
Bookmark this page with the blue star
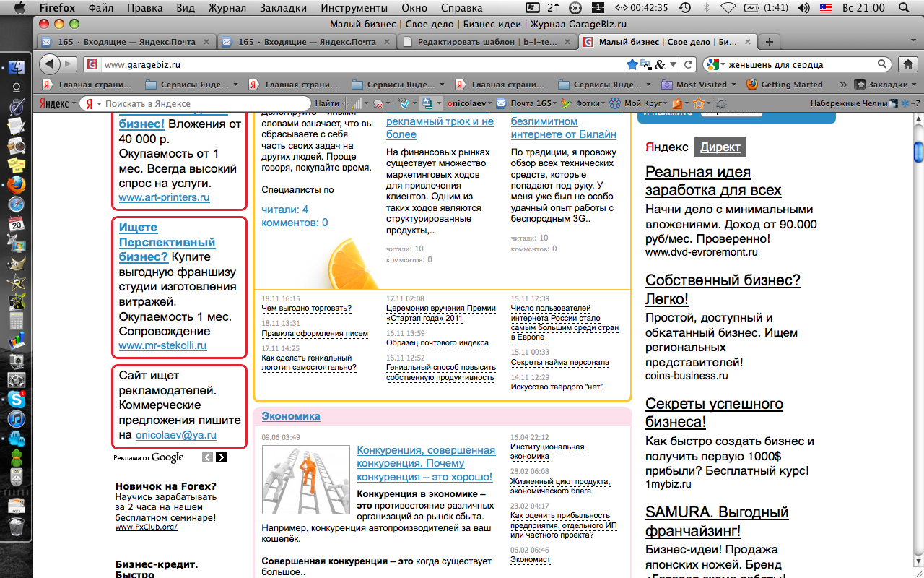click(632, 64)
